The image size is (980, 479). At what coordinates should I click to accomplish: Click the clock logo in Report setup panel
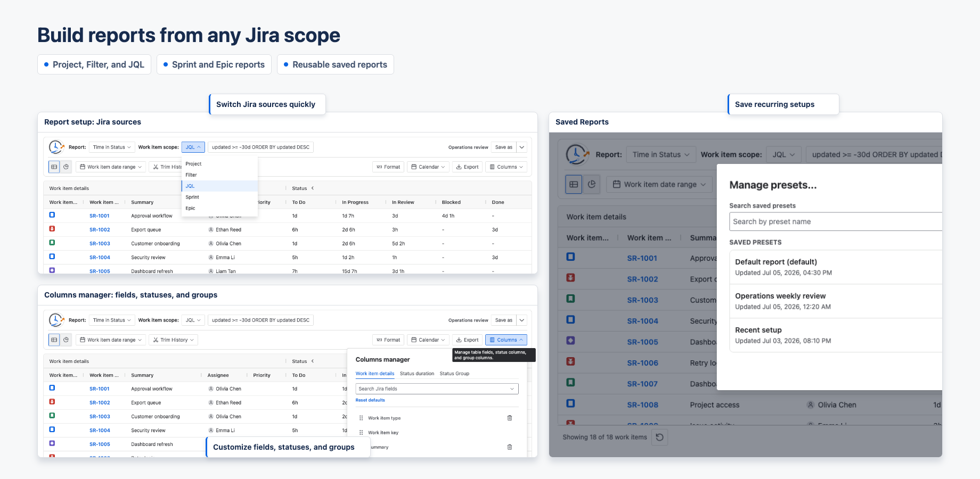pos(56,147)
